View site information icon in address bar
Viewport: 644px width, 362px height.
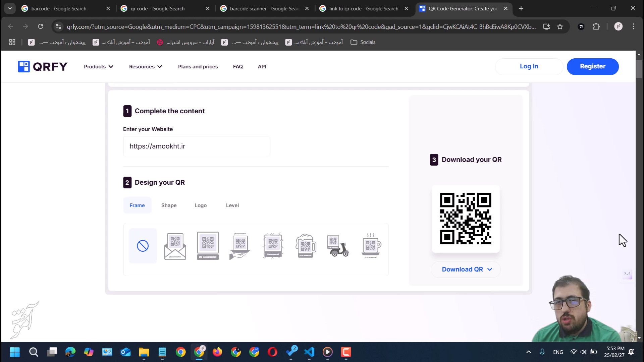58,26
